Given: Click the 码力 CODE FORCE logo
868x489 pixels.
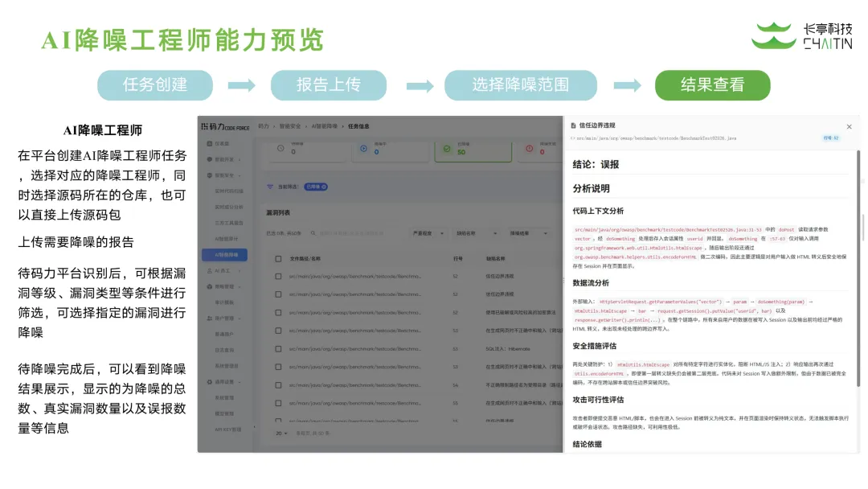Looking at the screenshot, I should (x=225, y=127).
